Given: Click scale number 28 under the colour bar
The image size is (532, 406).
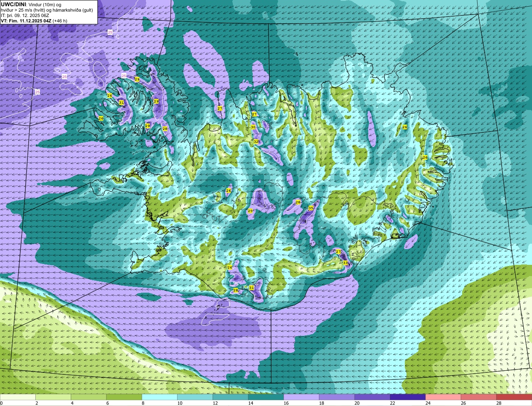Looking at the screenshot, I should pos(499,403).
